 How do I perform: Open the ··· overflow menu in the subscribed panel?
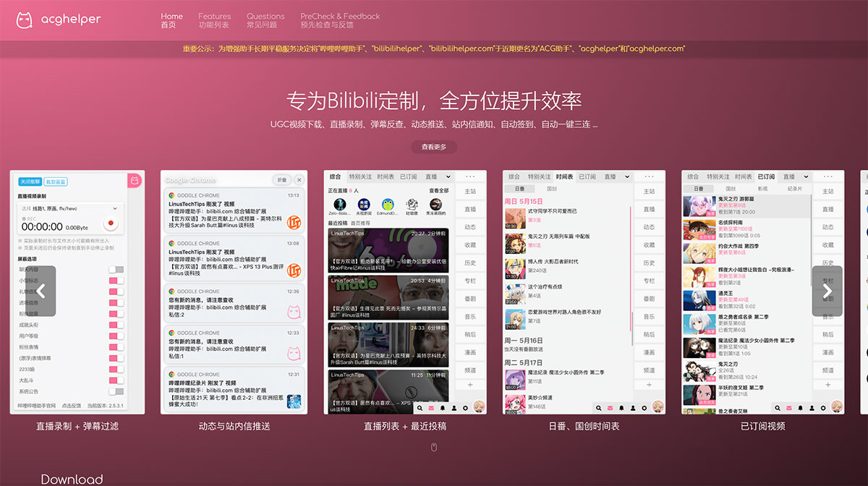click(827, 176)
